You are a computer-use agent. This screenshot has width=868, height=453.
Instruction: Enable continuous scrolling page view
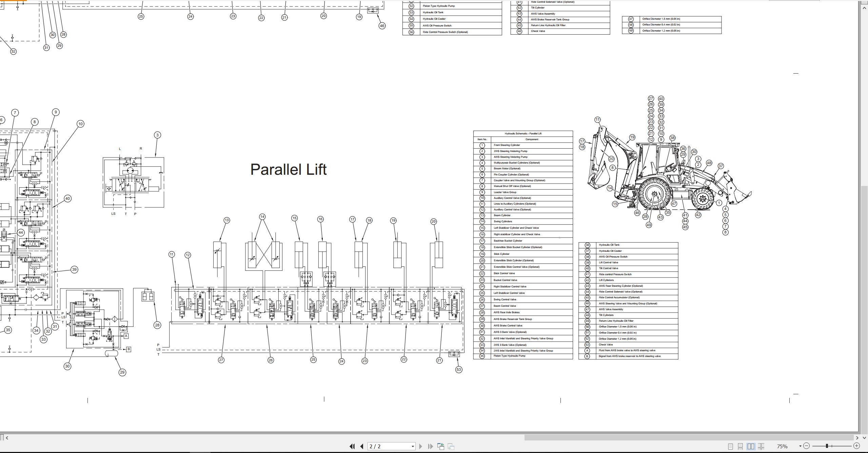click(x=741, y=446)
